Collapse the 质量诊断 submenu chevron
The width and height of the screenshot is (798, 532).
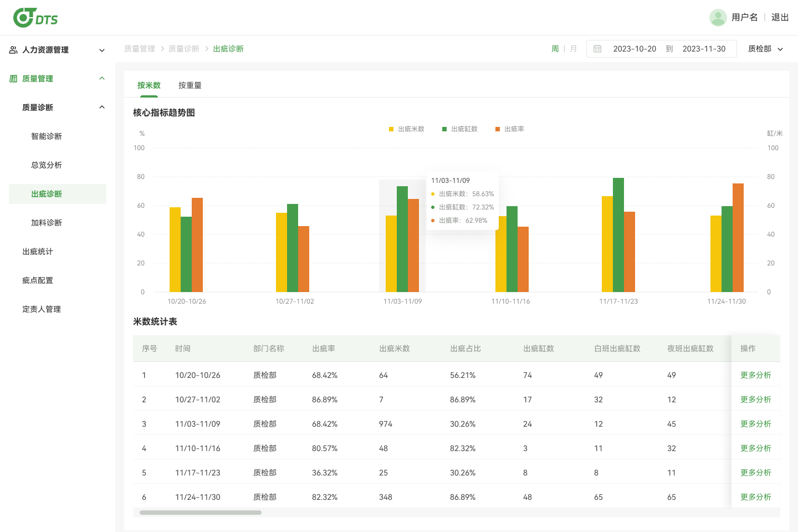coord(102,108)
